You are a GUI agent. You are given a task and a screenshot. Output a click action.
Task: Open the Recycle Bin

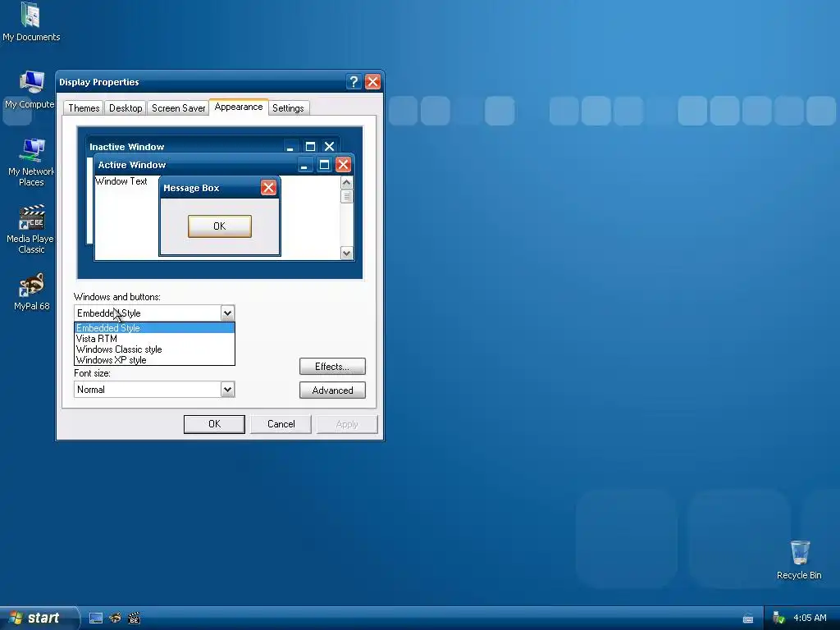point(799,559)
